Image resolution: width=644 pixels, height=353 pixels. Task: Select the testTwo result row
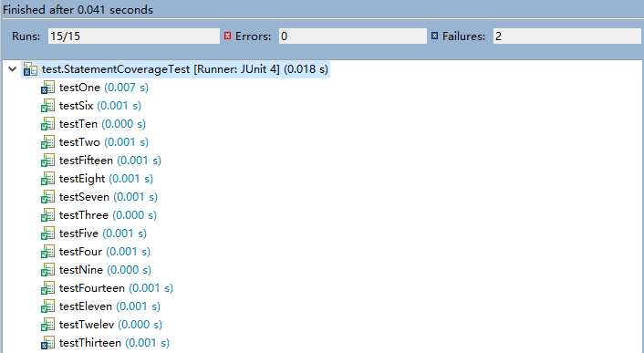(x=95, y=142)
